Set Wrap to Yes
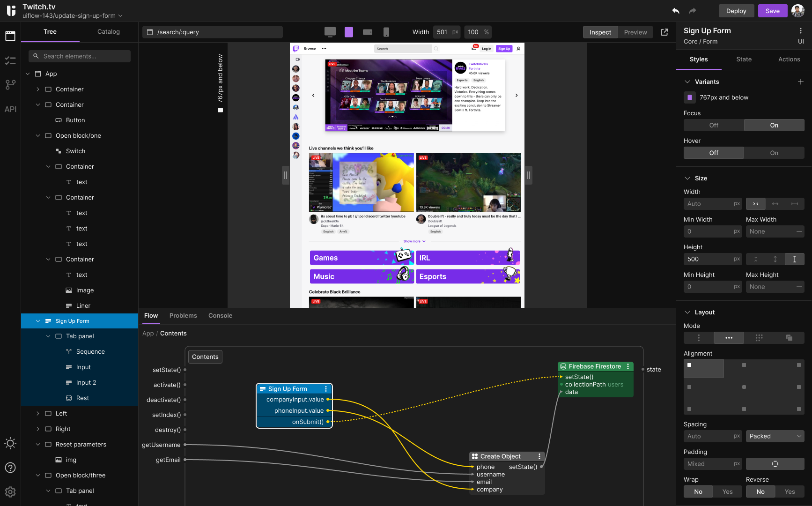 tap(728, 491)
